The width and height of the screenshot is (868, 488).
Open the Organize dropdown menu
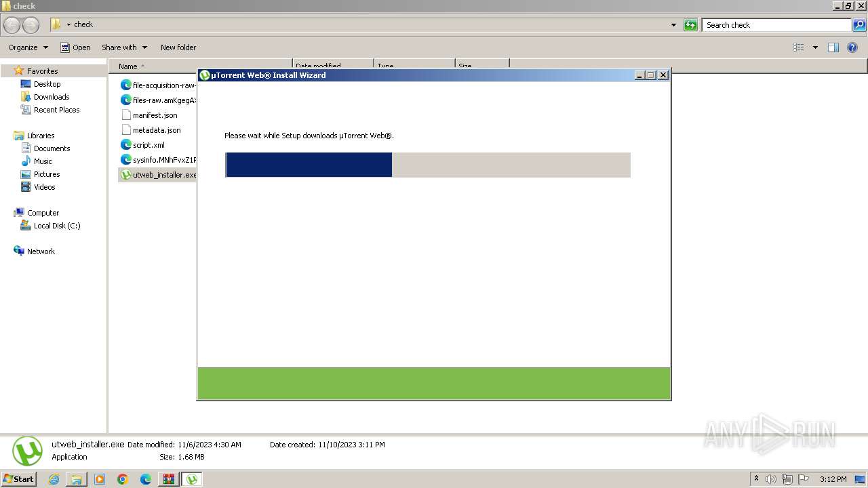click(x=28, y=47)
